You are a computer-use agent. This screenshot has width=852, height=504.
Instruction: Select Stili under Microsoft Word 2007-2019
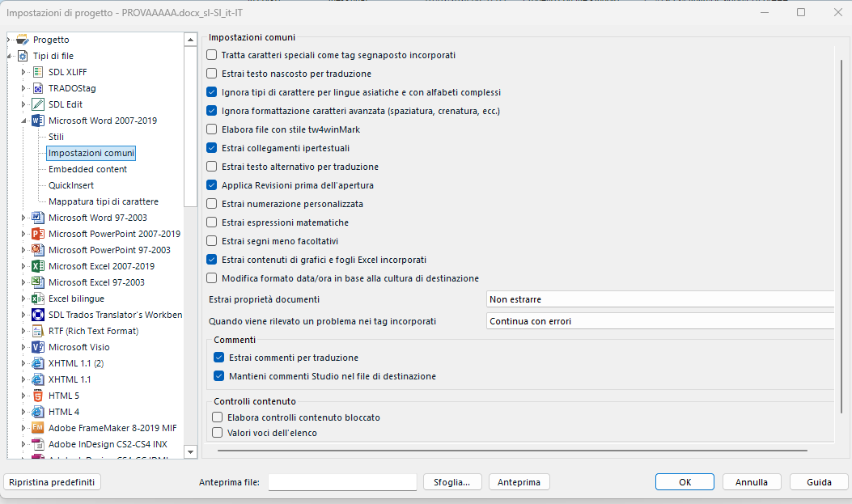click(x=56, y=137)
